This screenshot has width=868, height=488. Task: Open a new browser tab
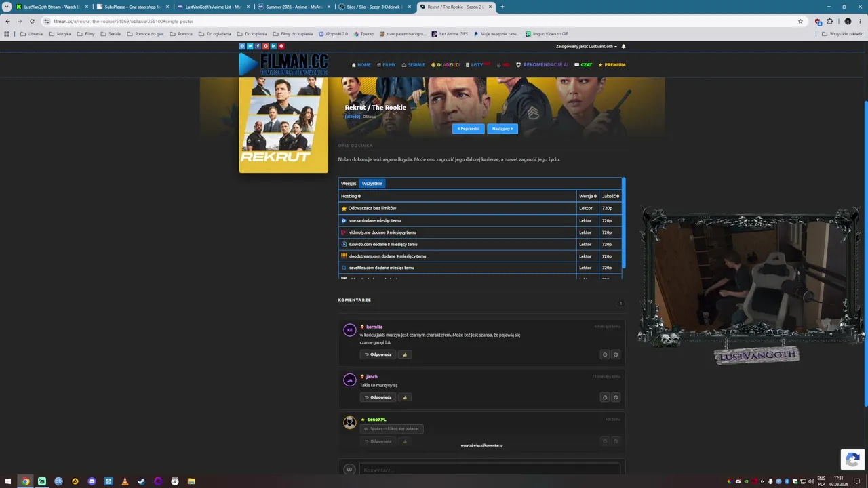pyautogui.click(x=502, y=7)
